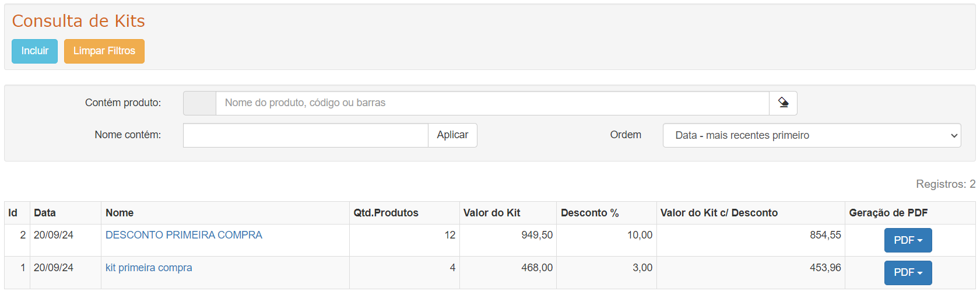Click the Geração de PDF column header
Viewport: 980px width, 298px height.
pyautogui.click(x=888, y=213)
